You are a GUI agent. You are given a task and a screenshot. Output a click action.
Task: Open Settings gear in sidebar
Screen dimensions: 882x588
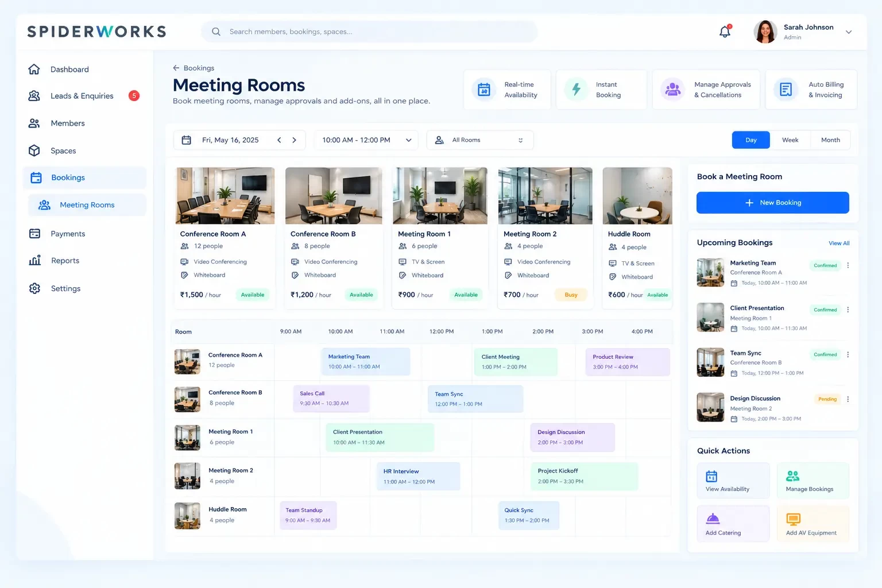[x=34, y=288]
